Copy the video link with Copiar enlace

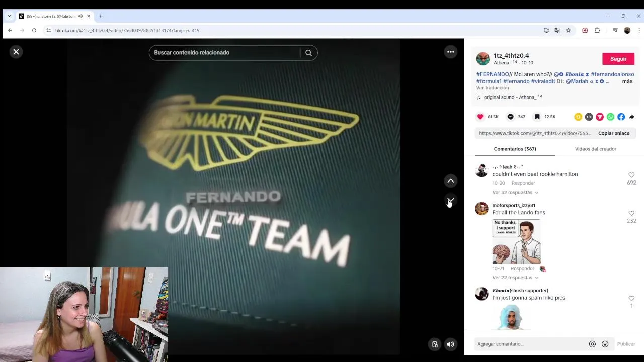click(614, 133)
